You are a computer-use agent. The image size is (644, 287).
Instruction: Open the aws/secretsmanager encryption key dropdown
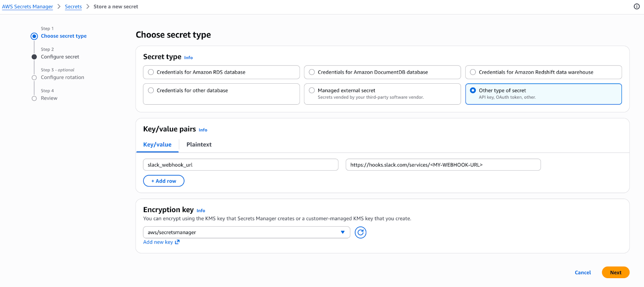tap(246, 232)
